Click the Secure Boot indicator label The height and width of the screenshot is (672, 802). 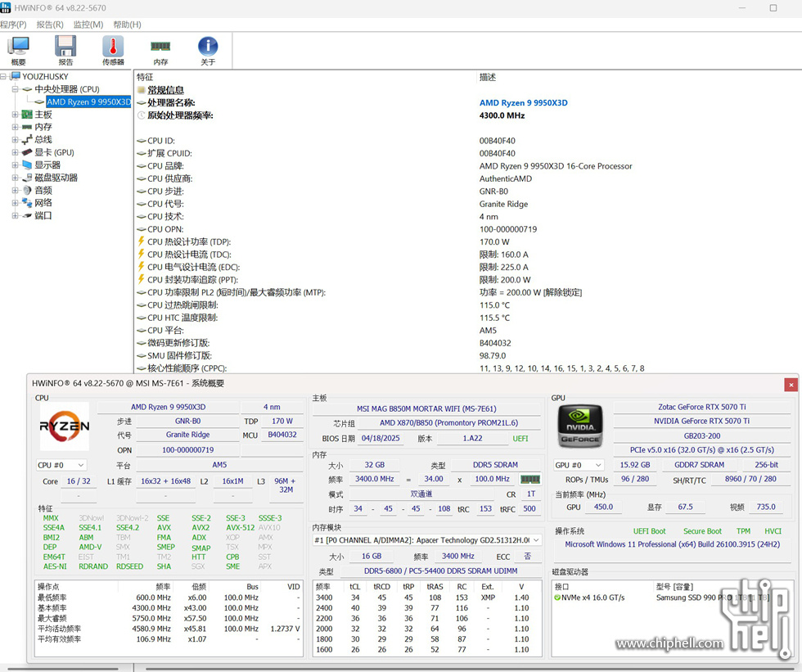click(x=702, y=531)
